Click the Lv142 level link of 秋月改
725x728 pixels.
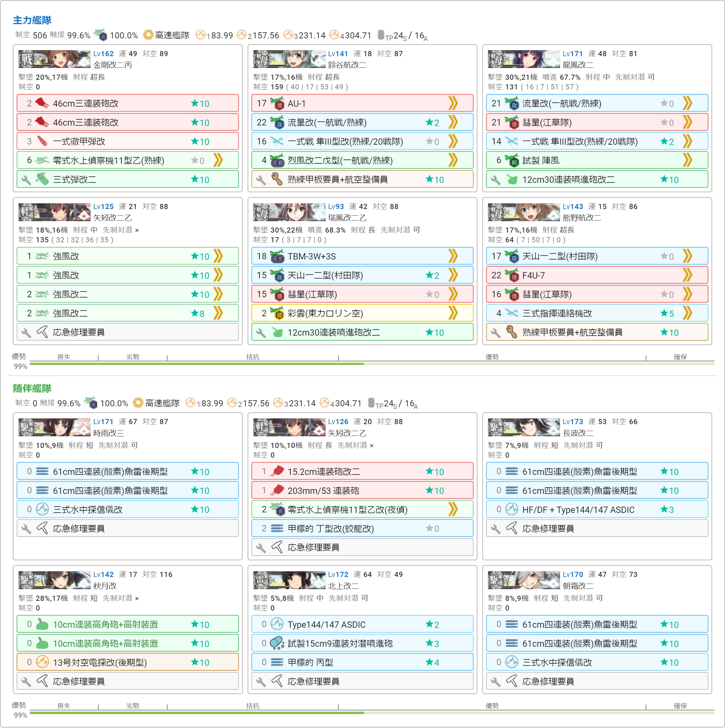click(103, 574)
